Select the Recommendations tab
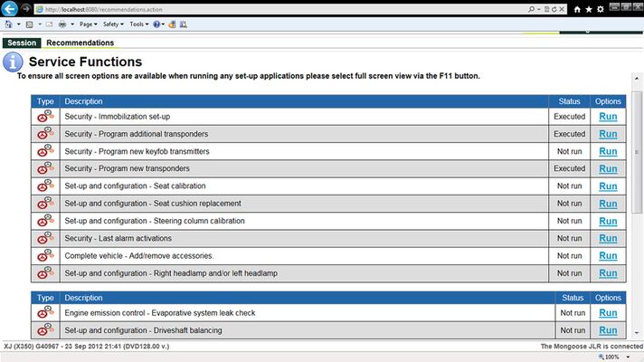 [80, 43]
